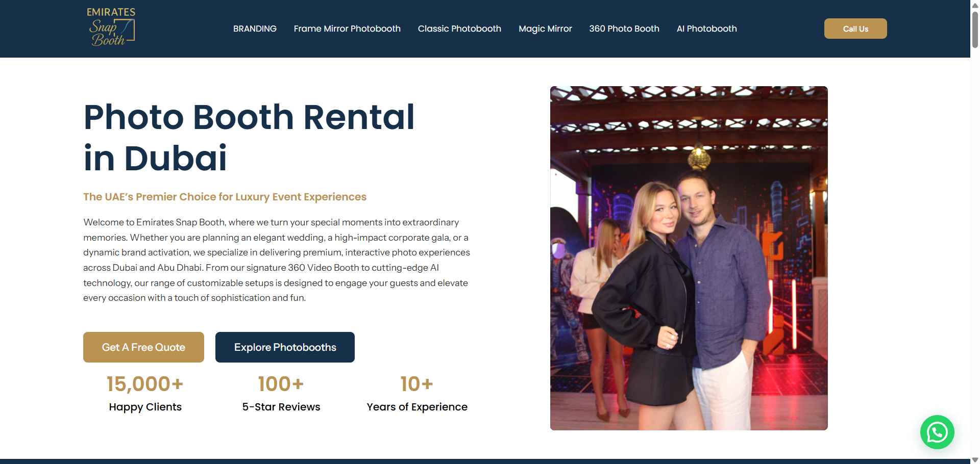Click the hero image of the couple
The height and width of the screenshot is (464, 980).
tap(689, 258)
